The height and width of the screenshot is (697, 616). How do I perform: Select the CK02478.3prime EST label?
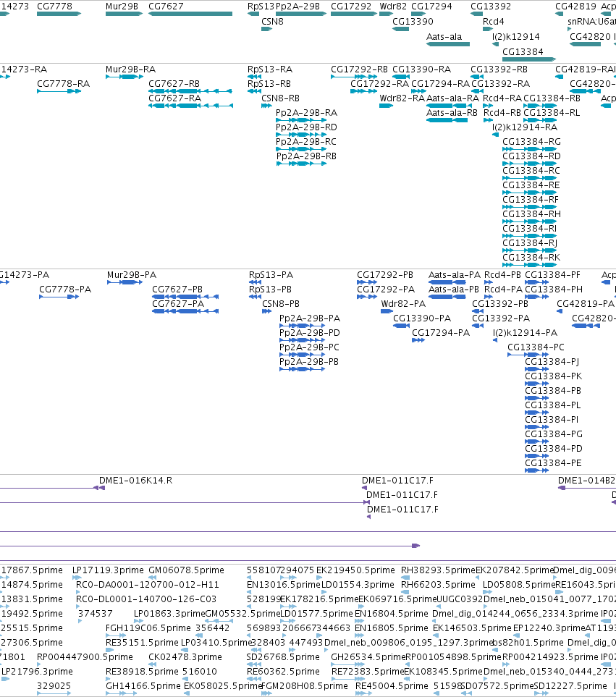click(185, 656)
